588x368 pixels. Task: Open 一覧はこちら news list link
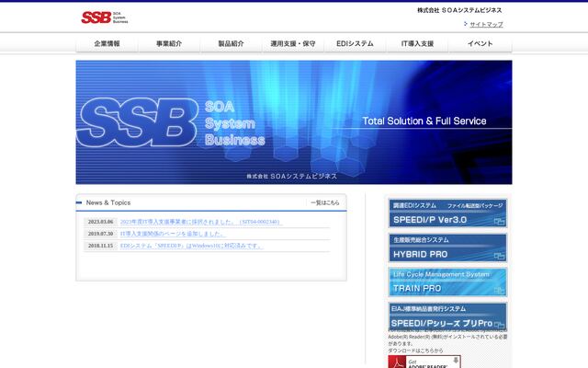[324, 202]
